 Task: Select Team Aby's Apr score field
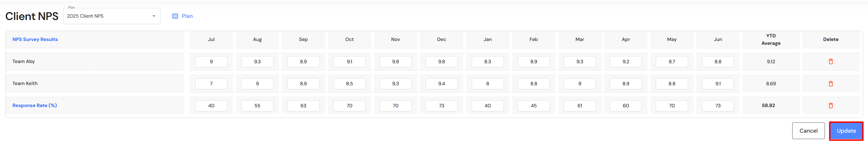coord(626,62)
